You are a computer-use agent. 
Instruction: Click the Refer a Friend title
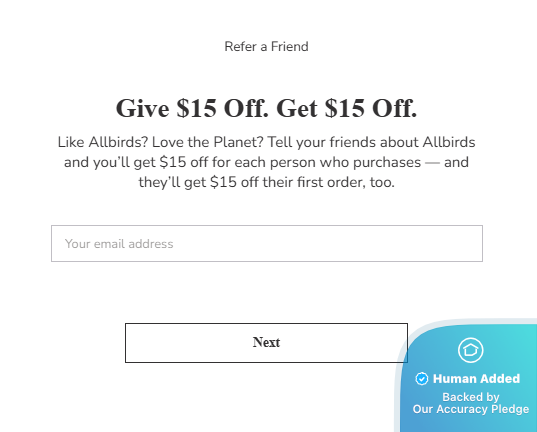pos(266,47)
